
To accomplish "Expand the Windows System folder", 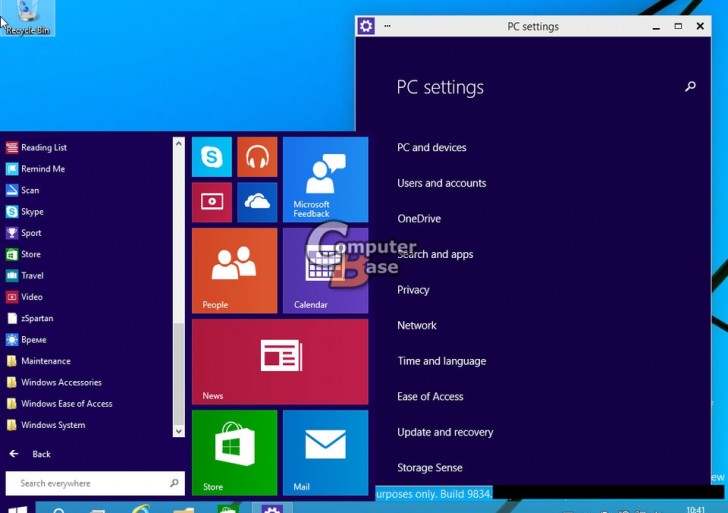I will coord(53,425).
